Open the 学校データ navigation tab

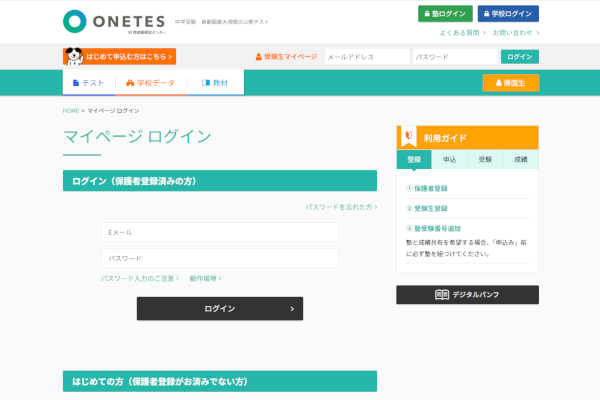[150, 83]
